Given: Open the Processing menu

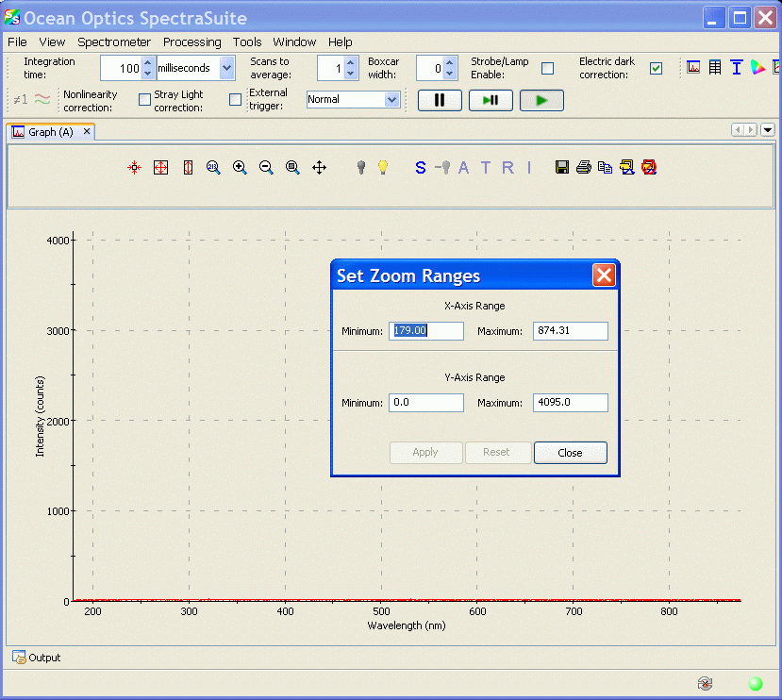Looking at the screenshot, I should coord(192,42).
